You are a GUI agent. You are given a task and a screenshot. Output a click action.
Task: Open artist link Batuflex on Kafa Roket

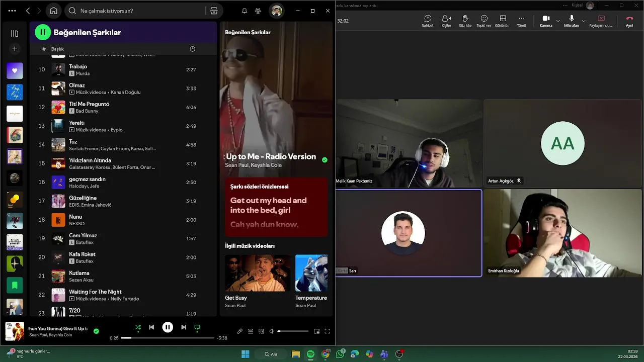pos(85,261)
